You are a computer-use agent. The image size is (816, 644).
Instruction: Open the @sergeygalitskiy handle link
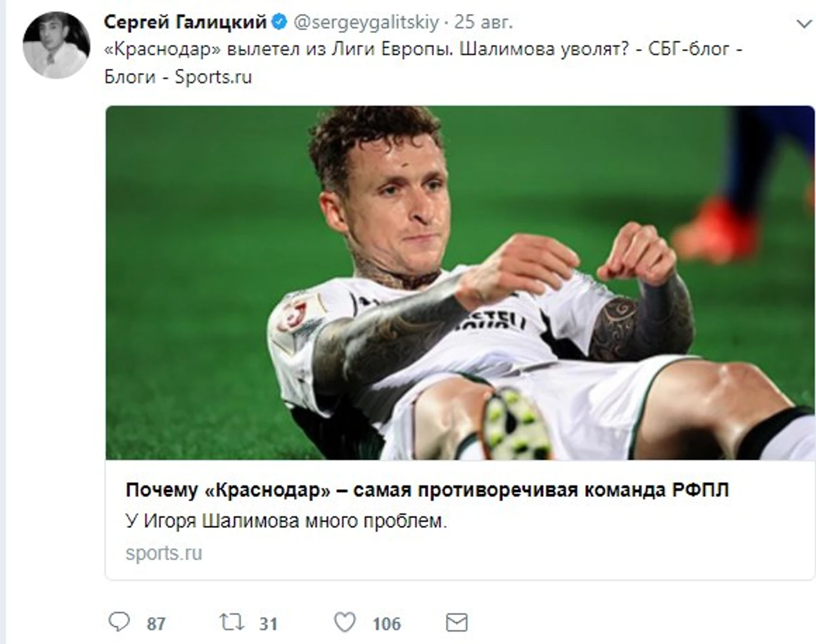click(366, 22)
